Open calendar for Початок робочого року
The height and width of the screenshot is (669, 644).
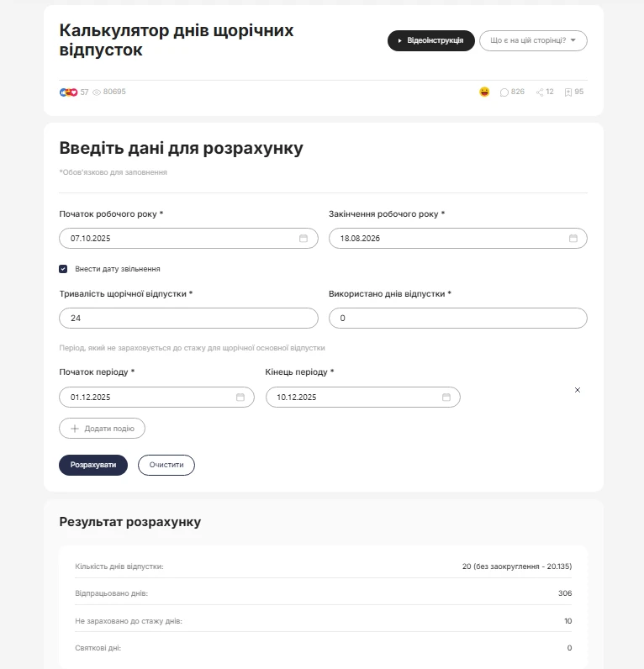click(303, 238)
